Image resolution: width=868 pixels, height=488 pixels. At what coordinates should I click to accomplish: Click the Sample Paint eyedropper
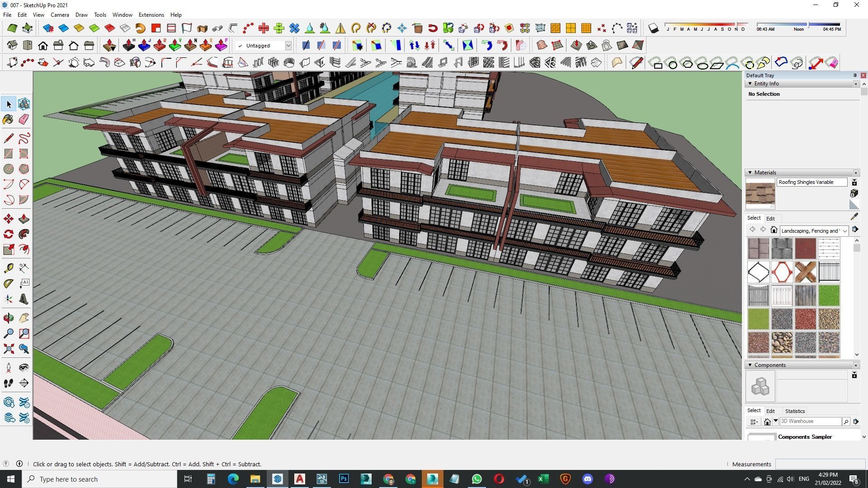coord(854,217)
